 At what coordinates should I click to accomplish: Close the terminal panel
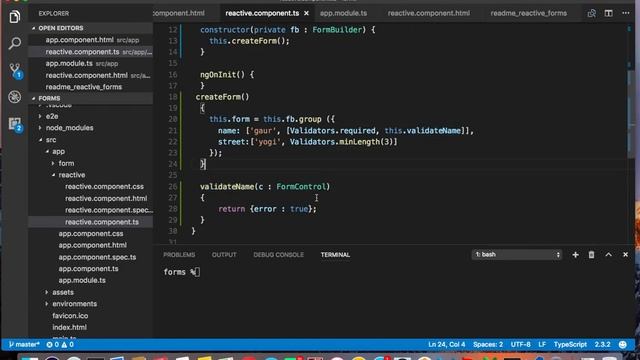[x=625, y=255]
